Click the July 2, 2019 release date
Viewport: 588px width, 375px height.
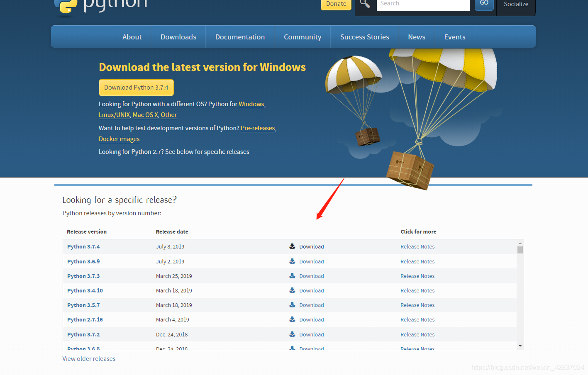pos(170,261)
